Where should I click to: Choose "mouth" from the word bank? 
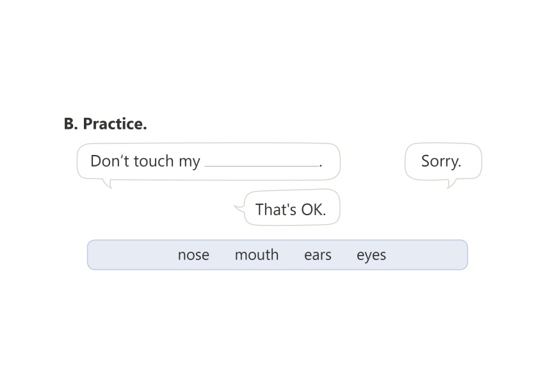tap(256, 255)
